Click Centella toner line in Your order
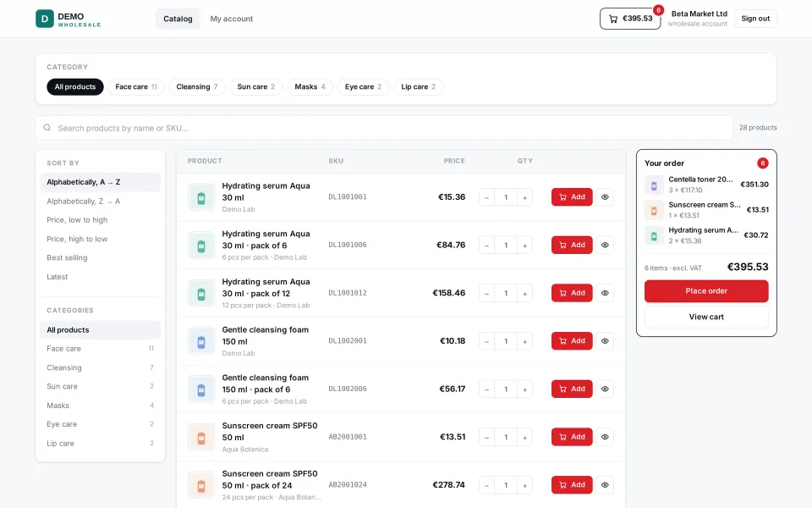Viewport: 812px width, 508px height. pos(706,185)
